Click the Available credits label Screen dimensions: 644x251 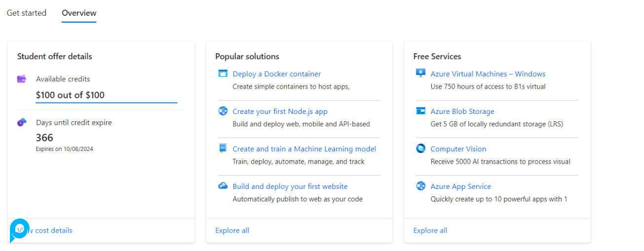coord(63,79)
